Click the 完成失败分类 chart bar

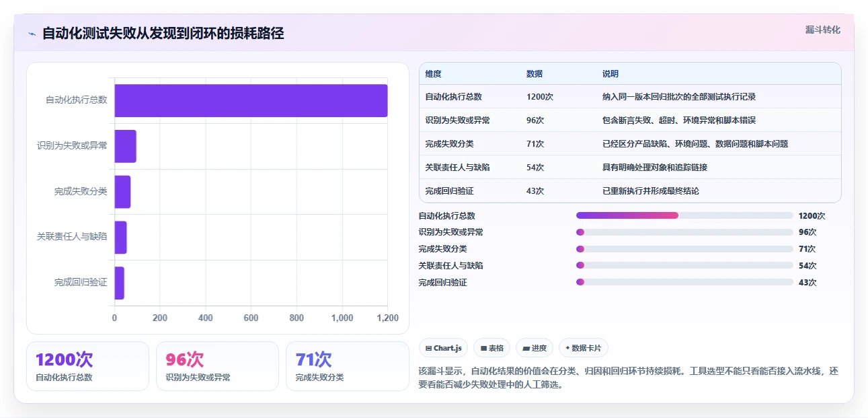(122, 192)
